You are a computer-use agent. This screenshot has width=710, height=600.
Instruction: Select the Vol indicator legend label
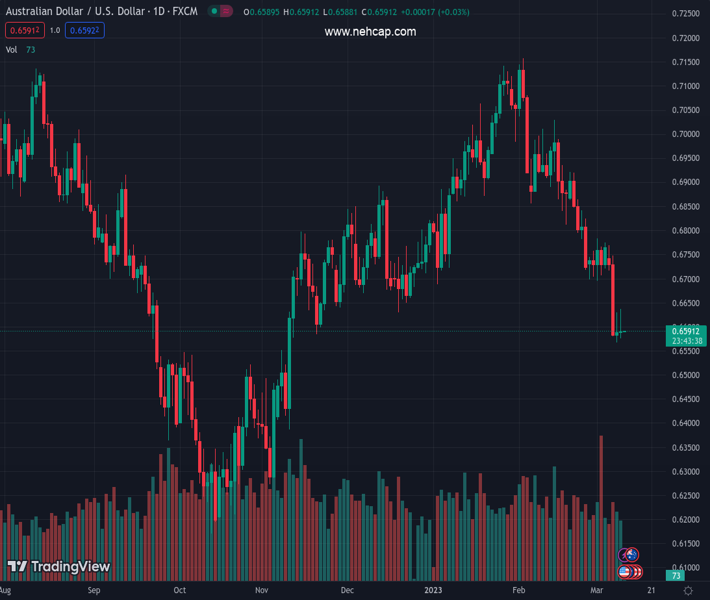11,49
